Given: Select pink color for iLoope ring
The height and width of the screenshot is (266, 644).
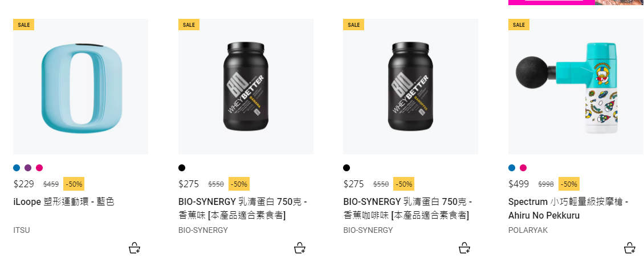Looking at the screenshot, I should [x=39, y=168].
